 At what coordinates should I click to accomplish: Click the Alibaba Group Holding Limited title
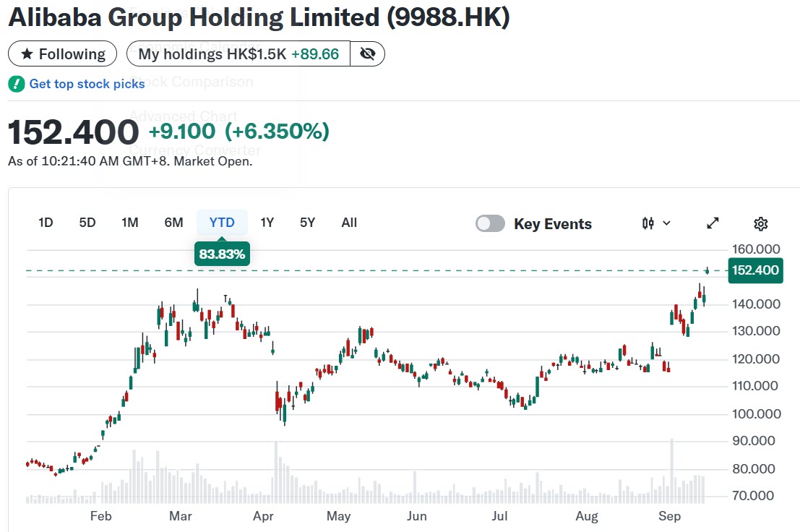point(259,17)
